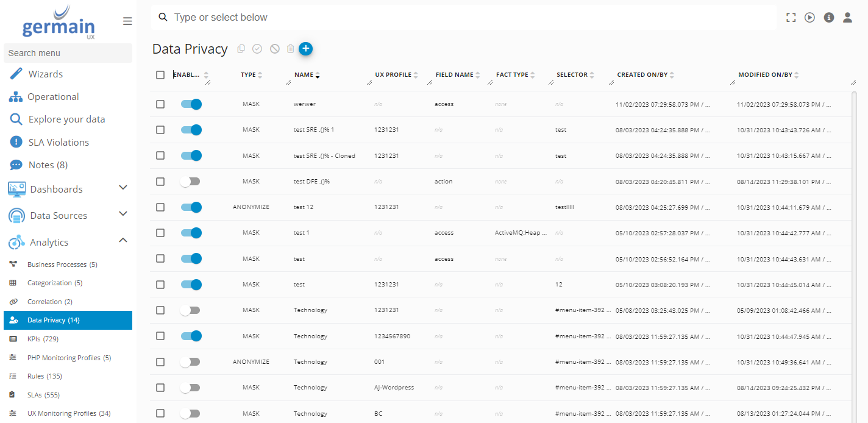Open Wizards link in sidebar
Image resolution: width=868 pixels, height=423 pixels.
[45, 74]
